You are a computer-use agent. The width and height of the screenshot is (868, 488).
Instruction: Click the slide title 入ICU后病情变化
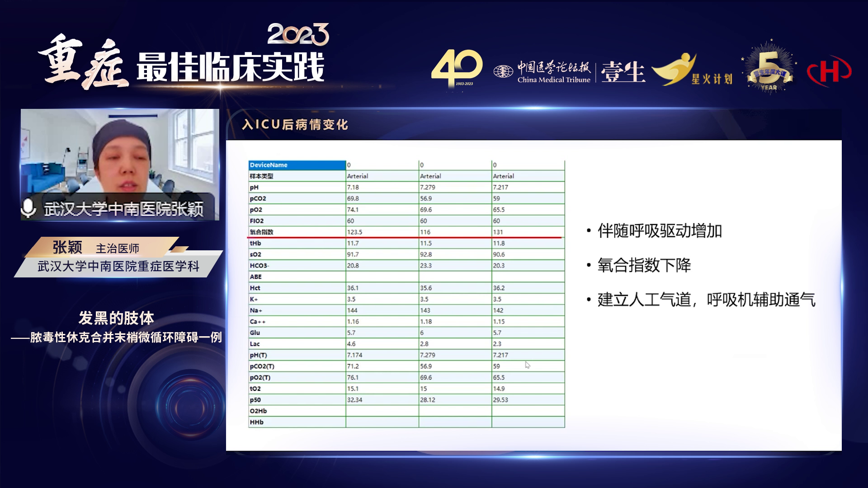tap(295, 125)
